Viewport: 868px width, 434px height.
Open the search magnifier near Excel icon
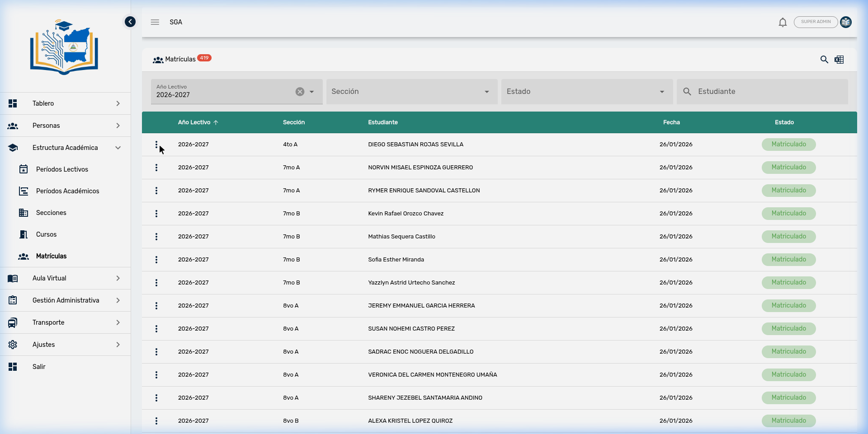coord(824,59)
